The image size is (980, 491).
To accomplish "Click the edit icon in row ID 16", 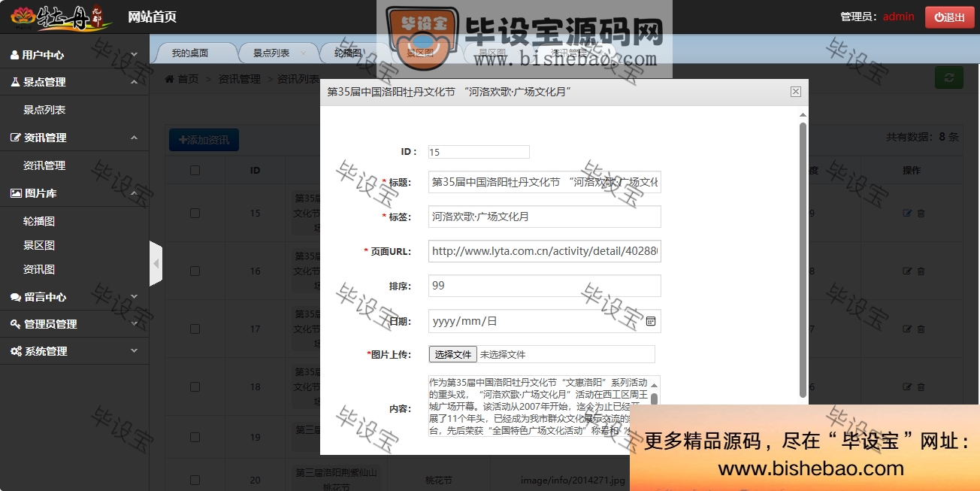I will tap(907, 271).
